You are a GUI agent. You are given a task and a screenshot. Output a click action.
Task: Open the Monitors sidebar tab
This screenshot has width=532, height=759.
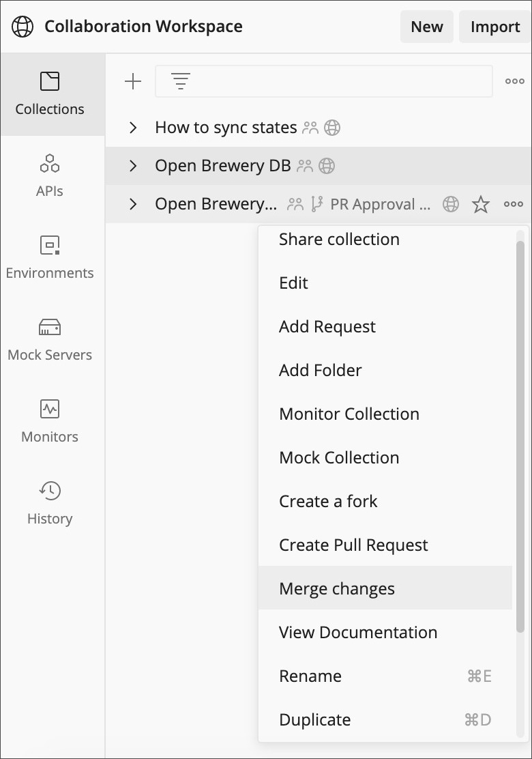pos(50,422)
